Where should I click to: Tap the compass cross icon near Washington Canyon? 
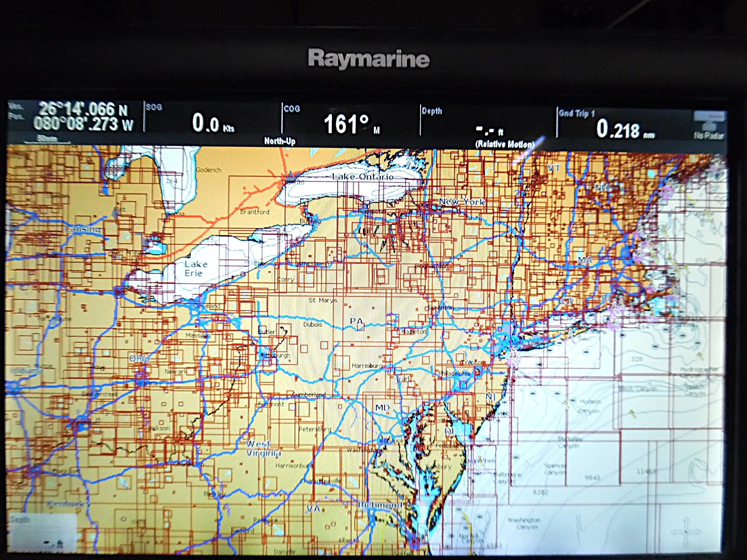686,532
